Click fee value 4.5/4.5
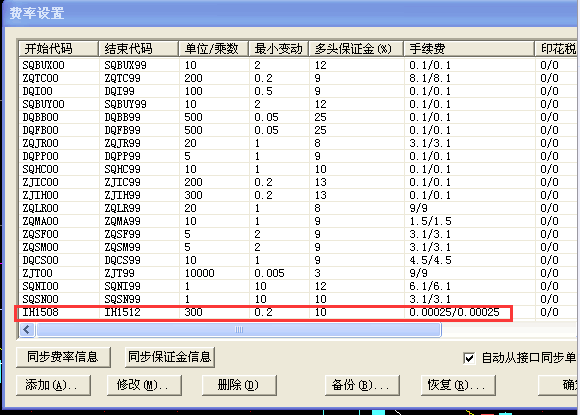580x415 pixels. [x=430, y=260]
